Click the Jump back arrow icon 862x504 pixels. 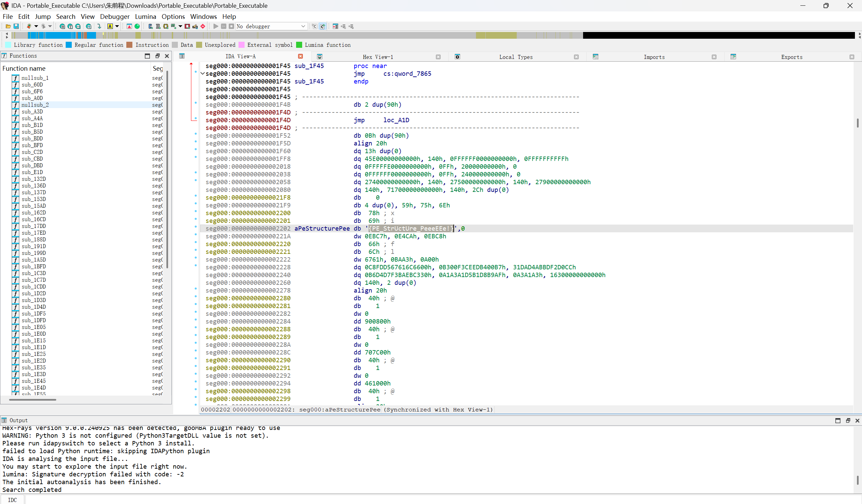pyautogui.click(x=29, y=26)
